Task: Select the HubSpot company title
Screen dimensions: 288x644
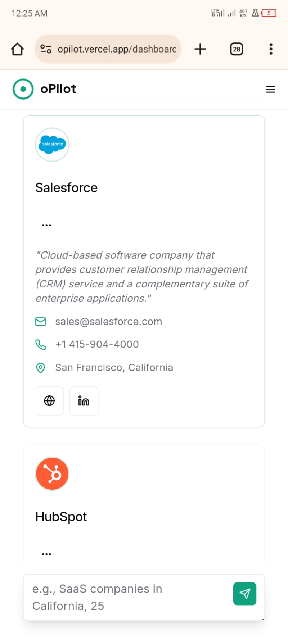Action: 61,517
